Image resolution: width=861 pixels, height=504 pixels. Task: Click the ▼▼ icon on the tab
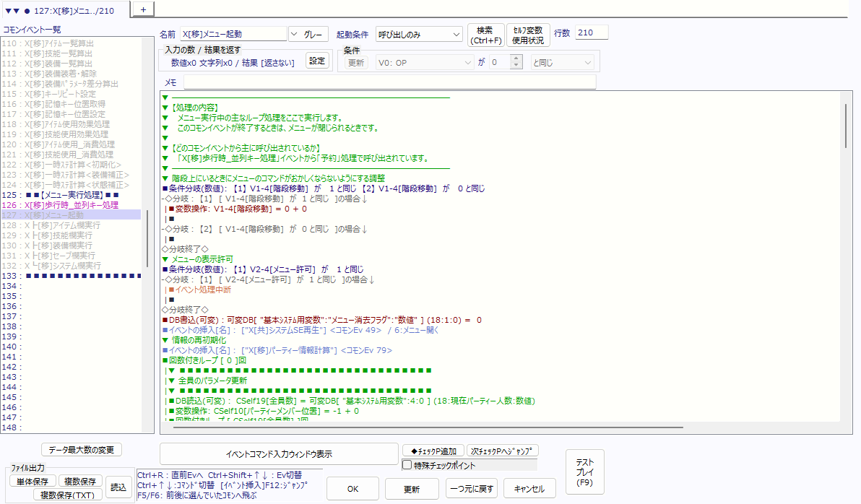click(12, 10)
